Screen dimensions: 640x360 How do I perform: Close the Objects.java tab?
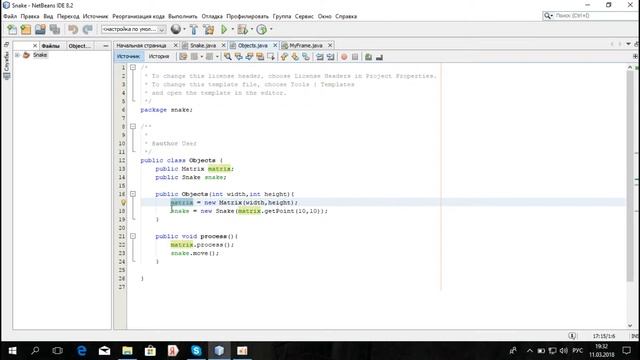click(x=275, y=45)
